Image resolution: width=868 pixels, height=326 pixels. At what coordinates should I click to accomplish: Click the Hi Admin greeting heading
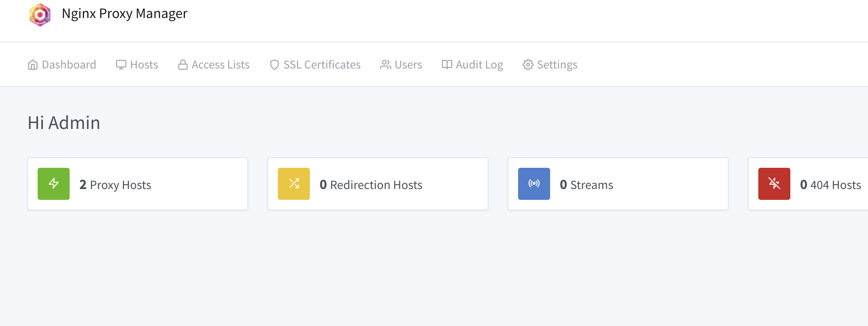(64, 123)
